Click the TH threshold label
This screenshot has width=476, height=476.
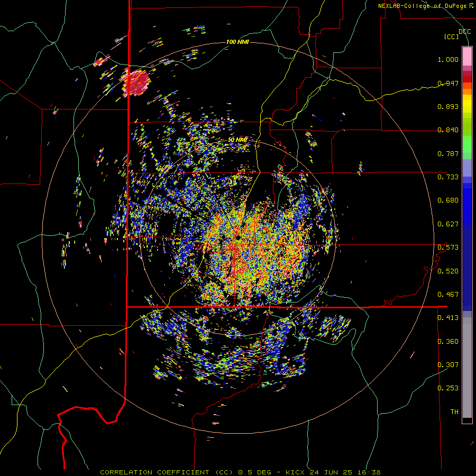[x=454, y=412]
